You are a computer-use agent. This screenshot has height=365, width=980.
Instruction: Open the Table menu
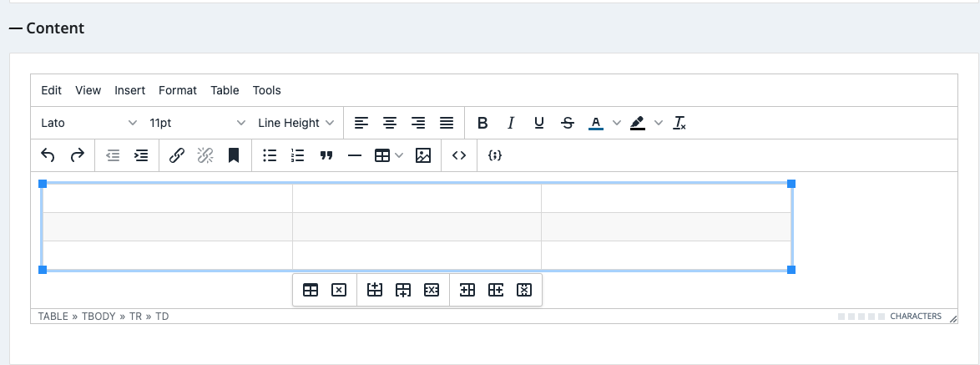click(225, 90)
